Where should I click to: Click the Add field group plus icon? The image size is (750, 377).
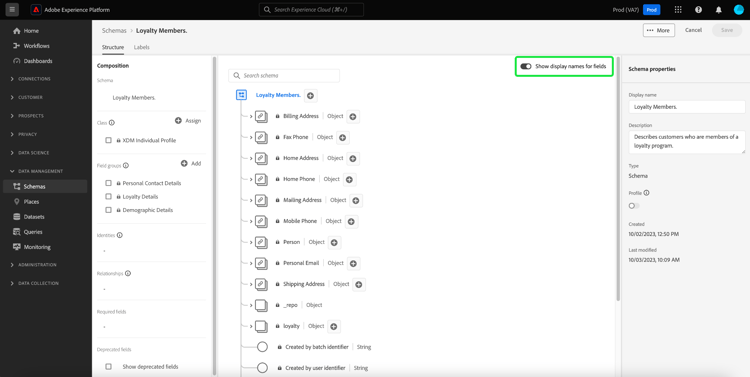click(x=184, y=164)
